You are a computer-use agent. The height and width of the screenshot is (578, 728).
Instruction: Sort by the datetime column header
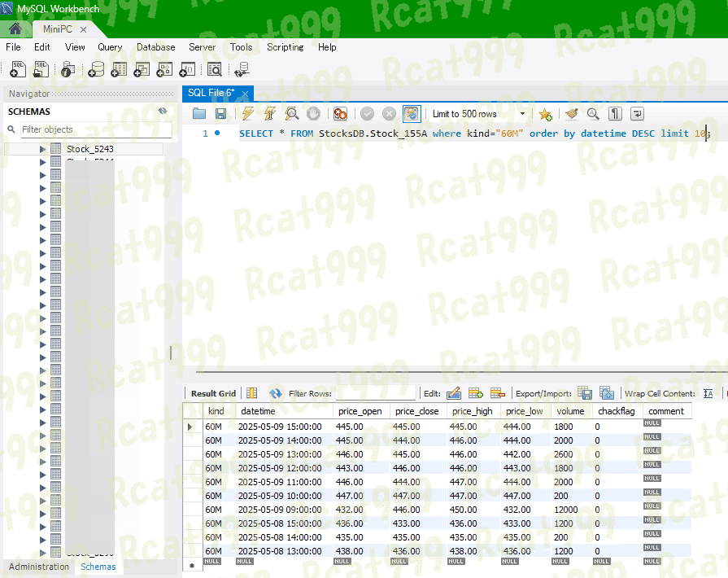284,411
